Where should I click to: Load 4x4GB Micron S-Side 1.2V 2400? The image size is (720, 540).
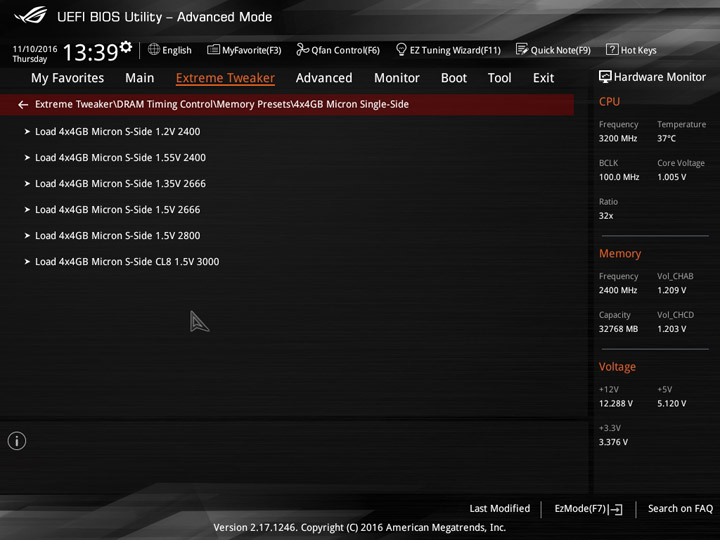pyautogui.click(x=118, y=132)
